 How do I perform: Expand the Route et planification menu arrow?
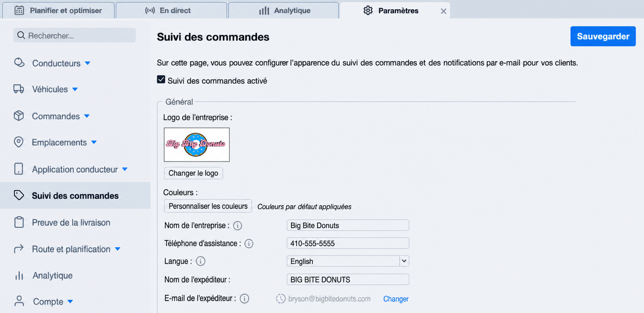click(118, 249)
